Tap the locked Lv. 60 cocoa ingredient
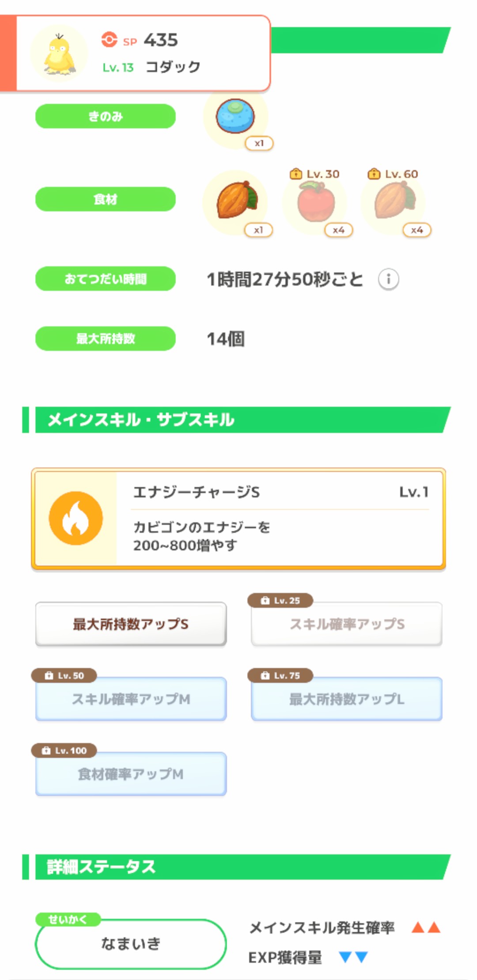Viewport: 477px width, 980px height. (394, 202)
